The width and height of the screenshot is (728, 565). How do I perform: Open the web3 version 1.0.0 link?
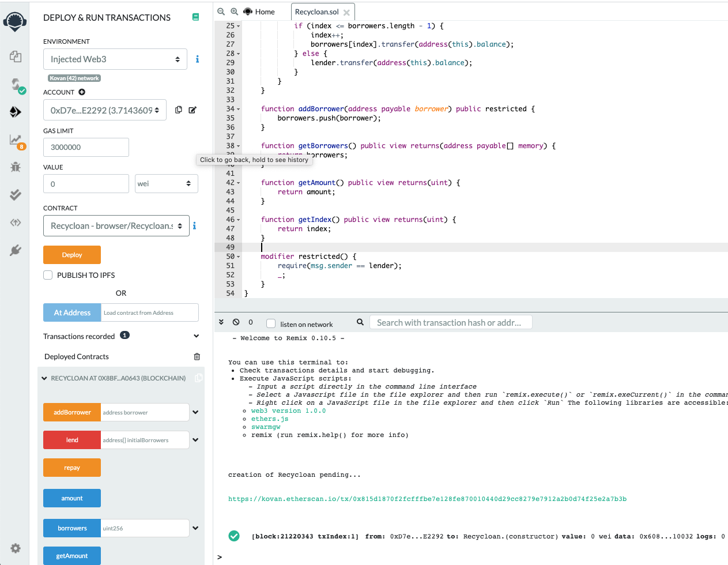[x=288, y=411]
